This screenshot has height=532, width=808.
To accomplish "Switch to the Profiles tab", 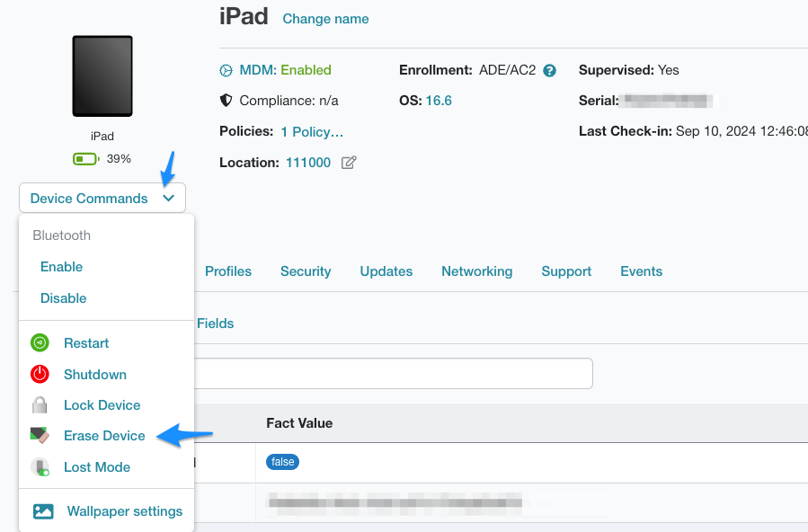I will pos(228,271).
